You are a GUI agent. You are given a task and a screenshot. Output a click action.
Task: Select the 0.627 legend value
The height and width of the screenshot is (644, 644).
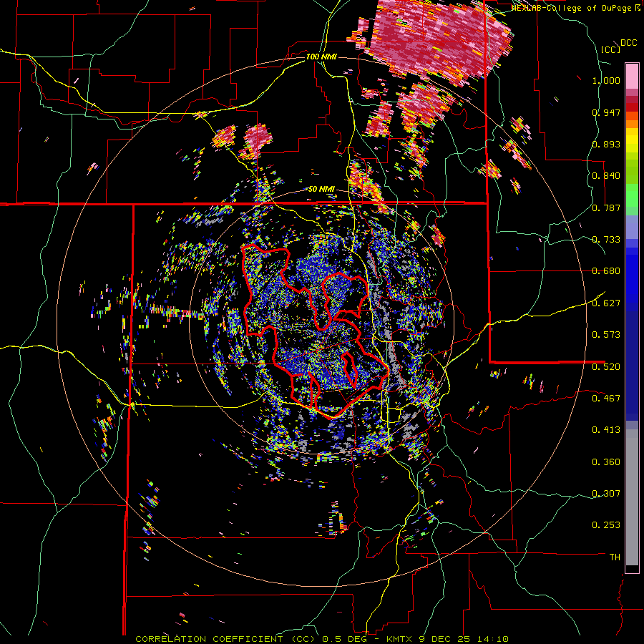[x=606, y=303]
